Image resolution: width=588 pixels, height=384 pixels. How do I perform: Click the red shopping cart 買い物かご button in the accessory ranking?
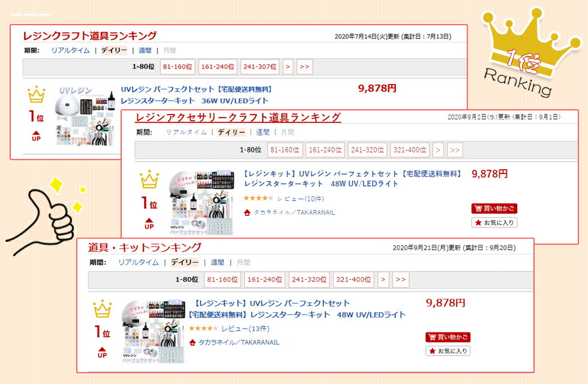tap(494, 209)
